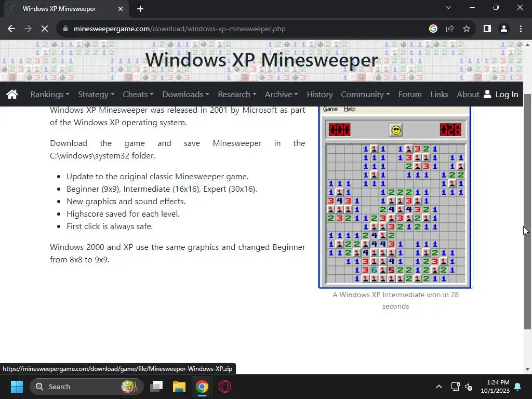Image resolution: width=532 pixels, height=399 pixels.
Task: Open network settings in system tray
Action: click(x=455, y=387)
